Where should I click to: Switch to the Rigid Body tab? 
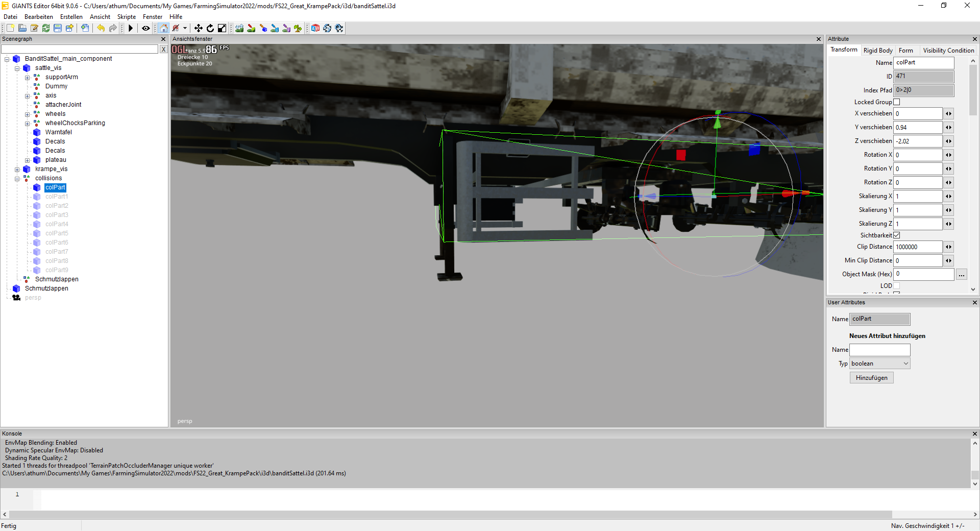pos(878,51)
